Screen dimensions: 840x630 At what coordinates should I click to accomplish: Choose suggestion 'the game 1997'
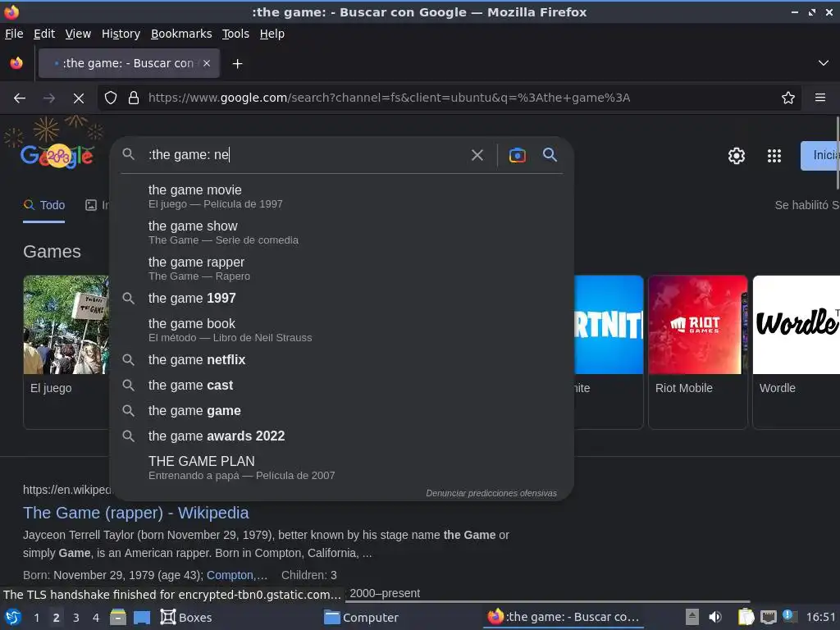click(342, 298)
